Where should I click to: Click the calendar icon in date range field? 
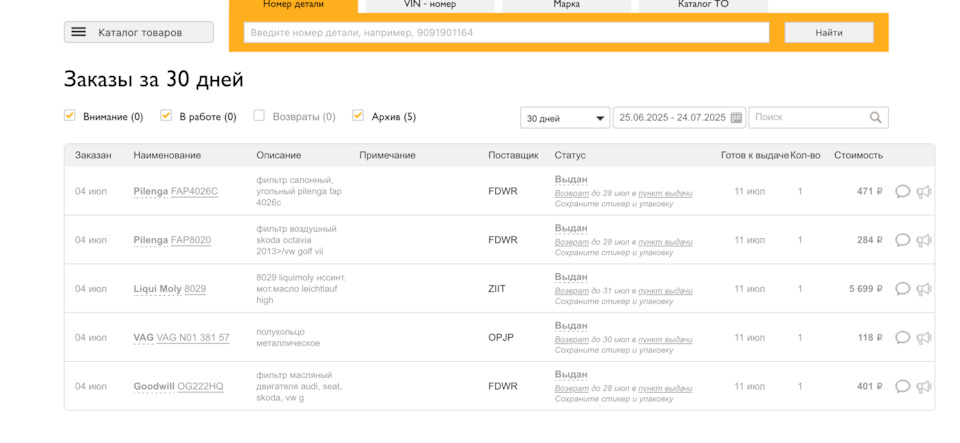[x=737, y=118]
